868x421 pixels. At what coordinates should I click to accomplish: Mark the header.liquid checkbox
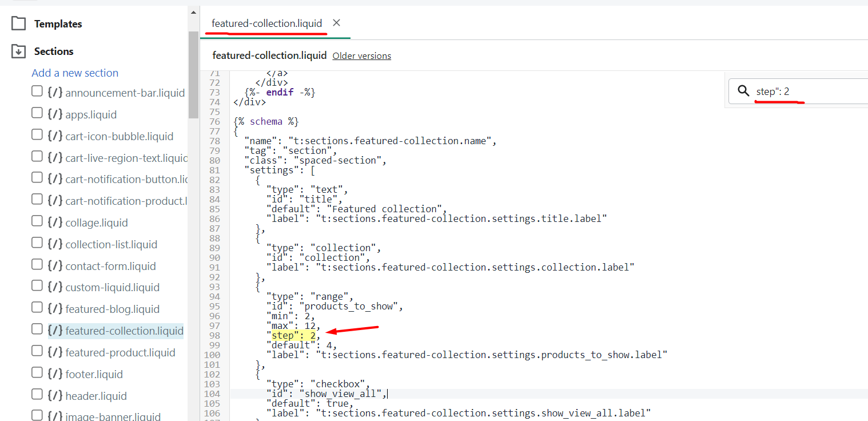click(x=37, y=394)
